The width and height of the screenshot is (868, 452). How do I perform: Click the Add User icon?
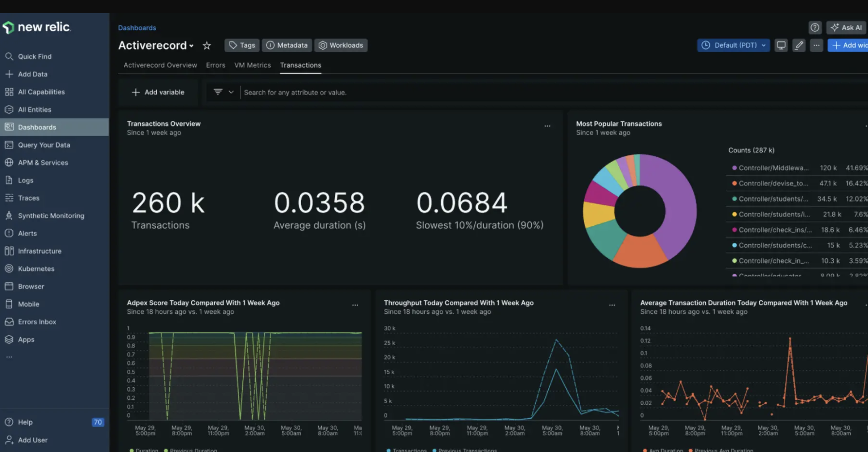9,440
